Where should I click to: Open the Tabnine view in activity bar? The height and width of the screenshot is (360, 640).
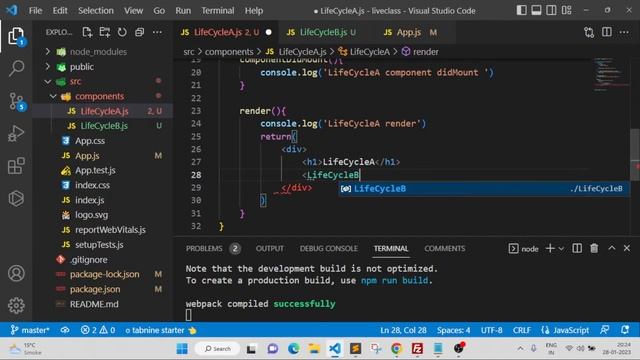[16, 198]
